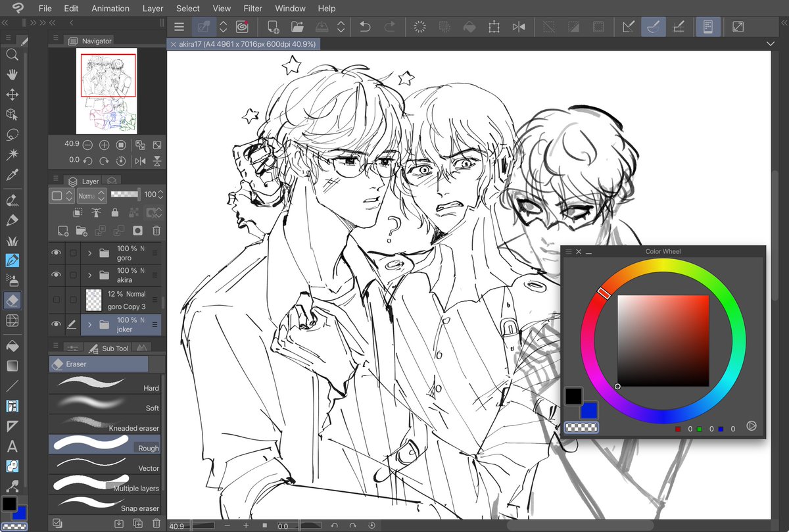Screen dimensions: 789x532
Task: Switch to the akira17 canvas tab
Action: pyautogui.click(x=243, y=44)
